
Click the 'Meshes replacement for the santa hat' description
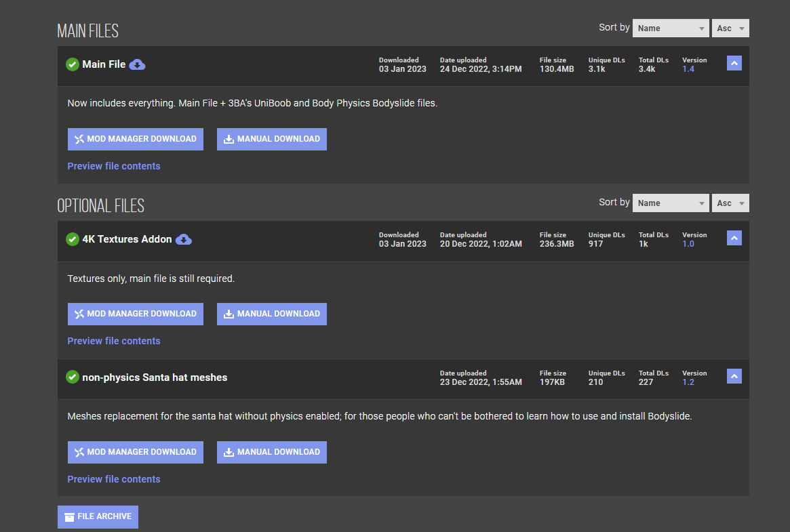pyautogui.click(x=380, y=416)
